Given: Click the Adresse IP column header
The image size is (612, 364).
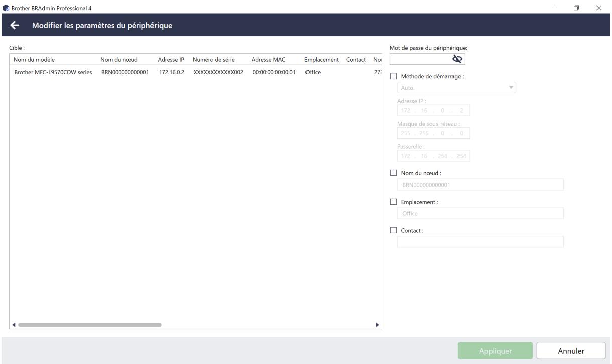Looking at the screenshot, I should (x=171, y=60).
